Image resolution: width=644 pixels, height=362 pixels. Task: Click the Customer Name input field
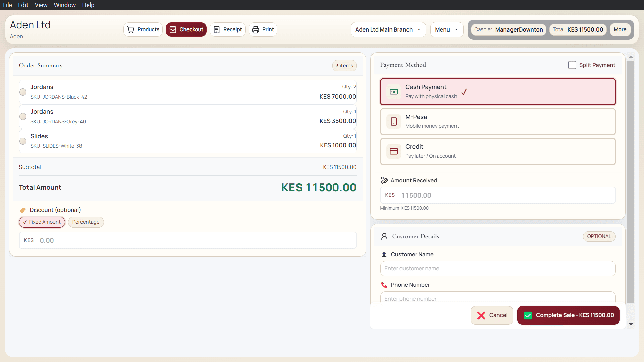pyautogui.click(x=498, y=269)
